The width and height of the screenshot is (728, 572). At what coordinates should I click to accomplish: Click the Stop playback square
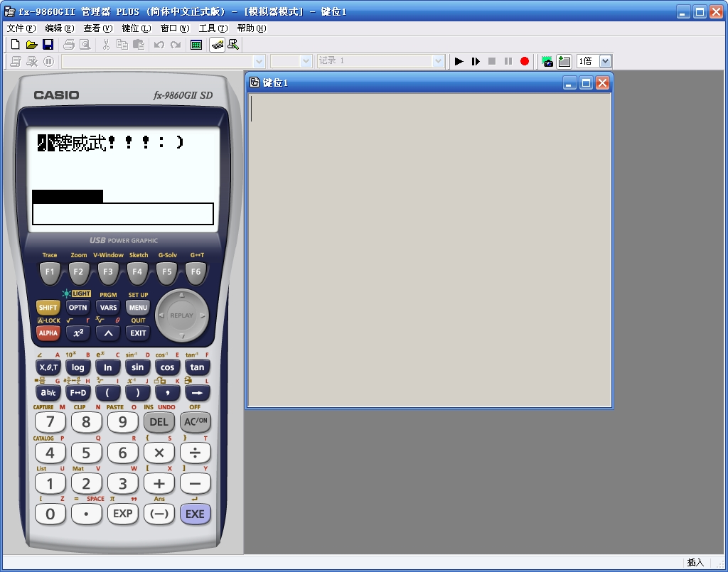click(x=492, y=61)
